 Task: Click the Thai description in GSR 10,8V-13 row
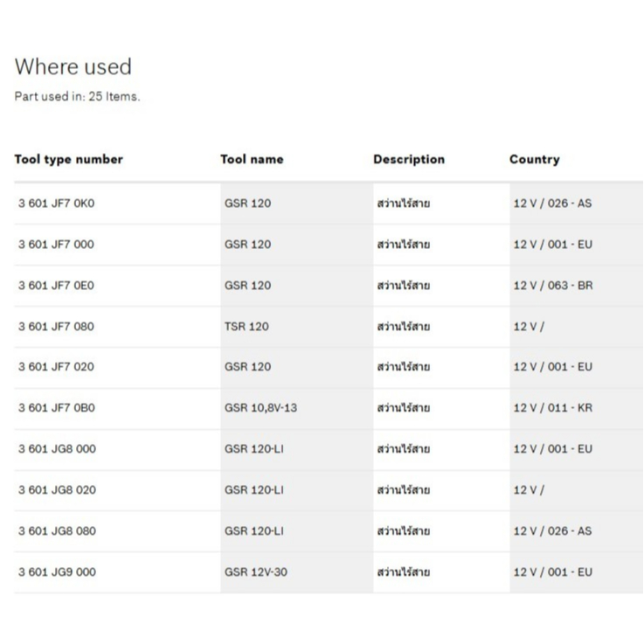404,408
